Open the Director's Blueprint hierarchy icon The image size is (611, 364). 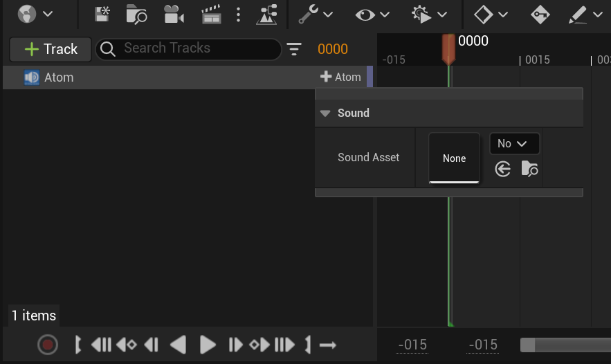pos(266,14)
